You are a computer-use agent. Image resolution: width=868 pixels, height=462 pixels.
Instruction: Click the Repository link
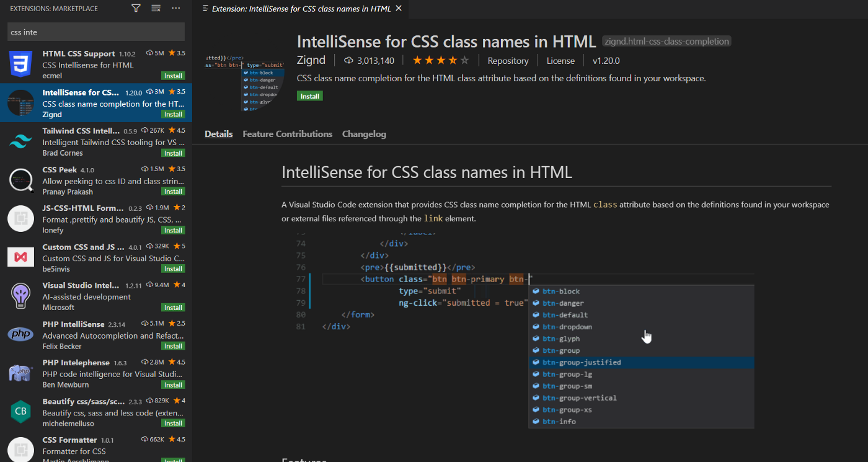click(508, 61)
